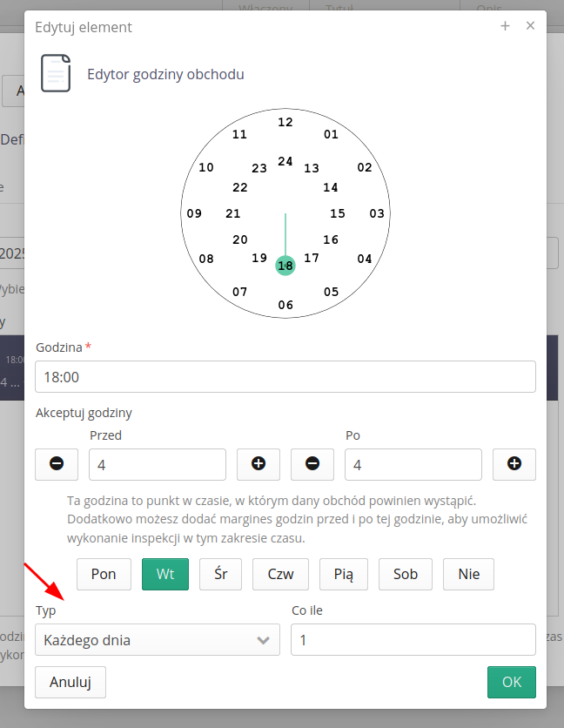Image resolution: width=564 pixels, height=728 pixels.
Task: Increase the Przed hours with plus button
Action: [258, 464]
